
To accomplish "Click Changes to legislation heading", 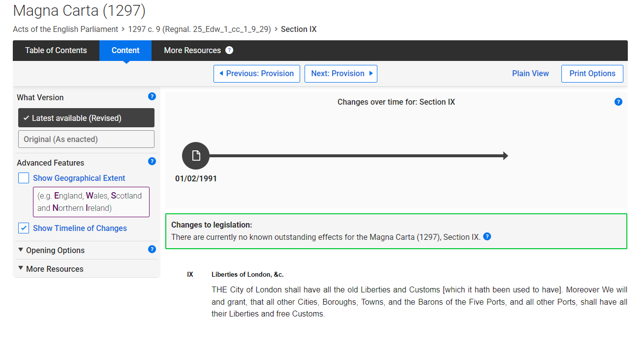I will tap(212, 225).
